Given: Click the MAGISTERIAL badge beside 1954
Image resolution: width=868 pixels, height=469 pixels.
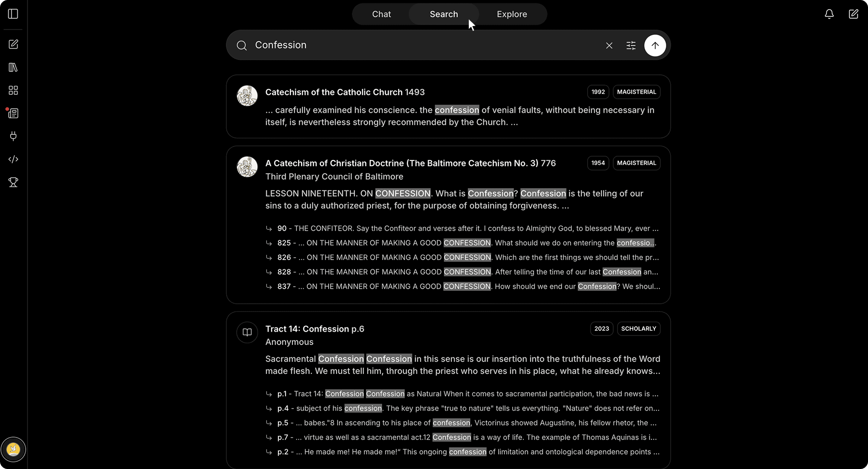Looking at the screenshot, I should click(x=637, y=163).
